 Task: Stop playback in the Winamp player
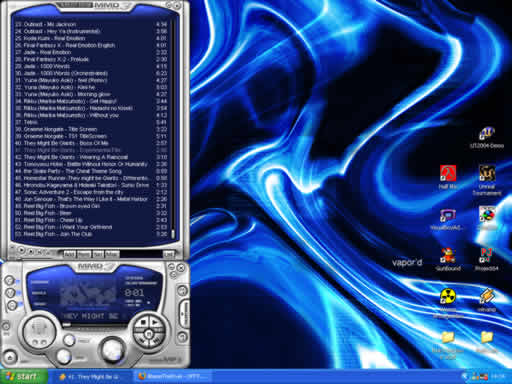click(x=143, y=322)
